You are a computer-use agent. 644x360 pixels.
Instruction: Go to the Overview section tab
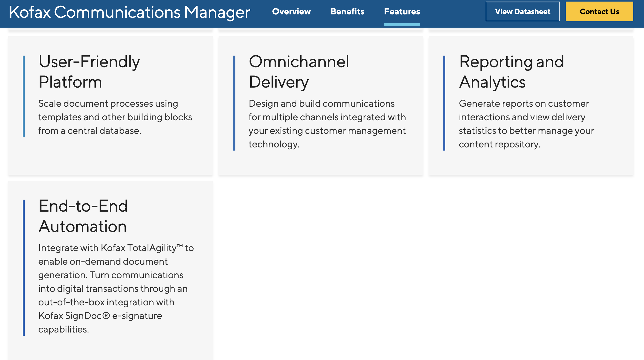(x=291, y=11)
